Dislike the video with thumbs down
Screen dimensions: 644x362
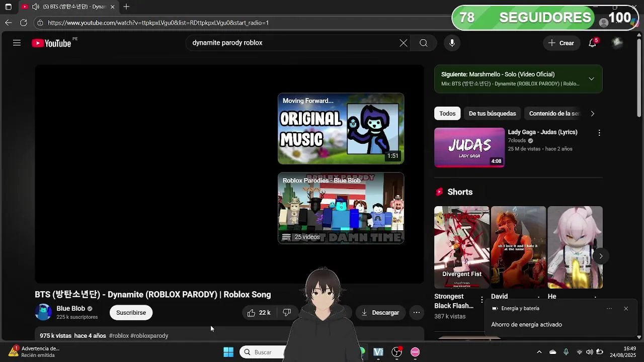click(287, 313)
